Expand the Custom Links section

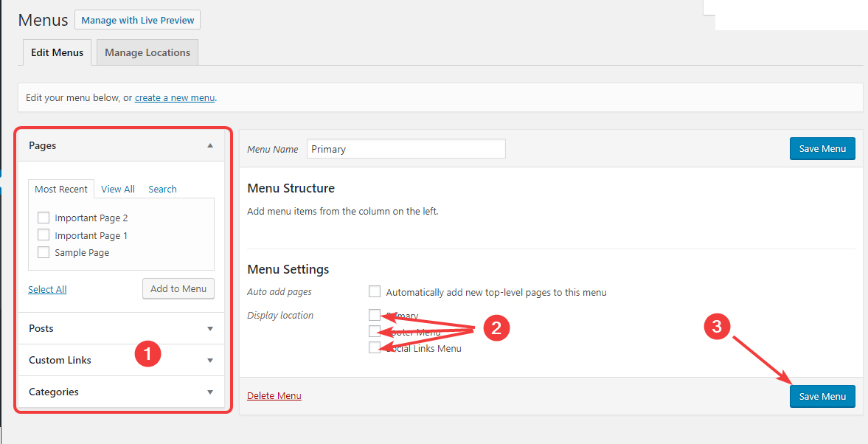click(x=210, y=361)
